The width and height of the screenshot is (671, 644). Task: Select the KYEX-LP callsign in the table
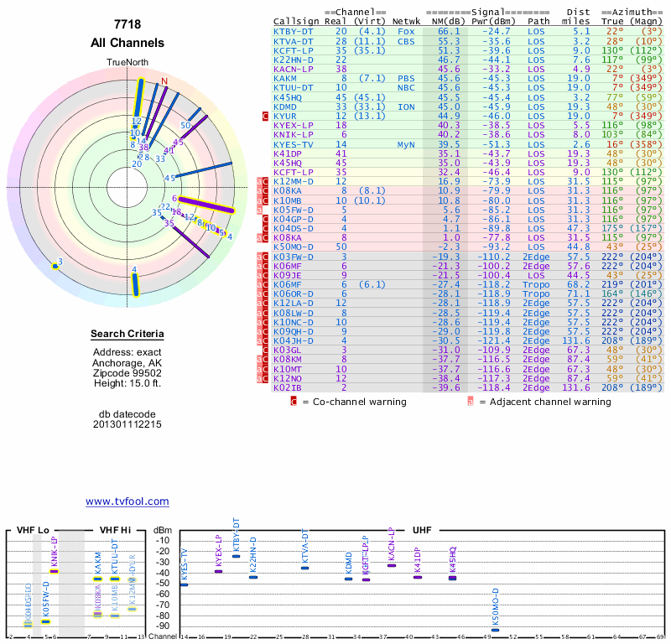click(x=294, y=126)
